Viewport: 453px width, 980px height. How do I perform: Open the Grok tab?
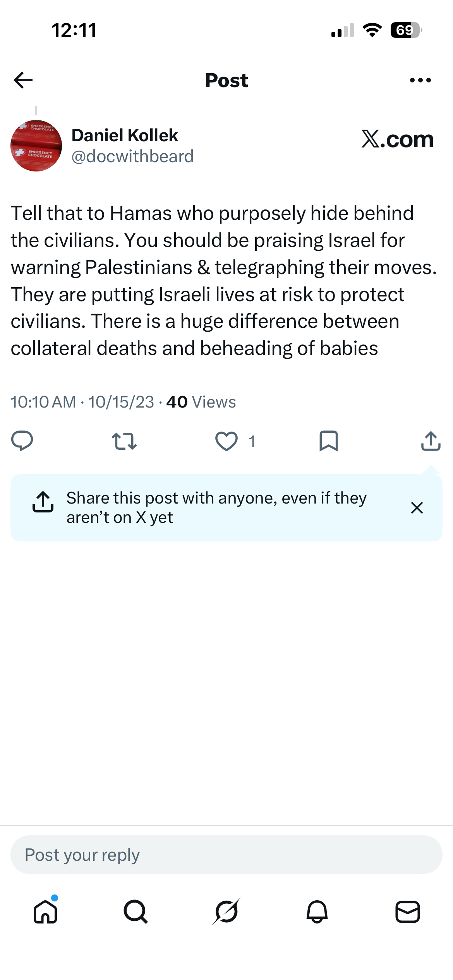click(226, 911)
